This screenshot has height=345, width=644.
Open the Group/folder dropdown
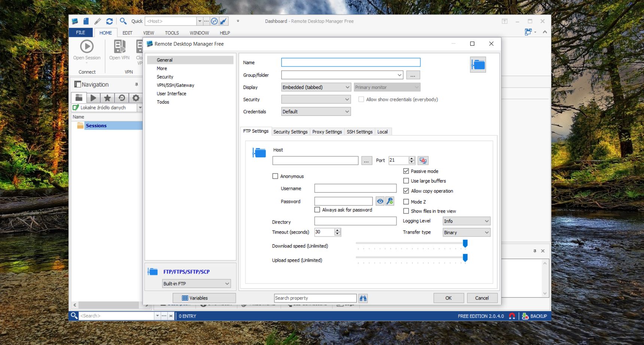(x=399, y=75)
